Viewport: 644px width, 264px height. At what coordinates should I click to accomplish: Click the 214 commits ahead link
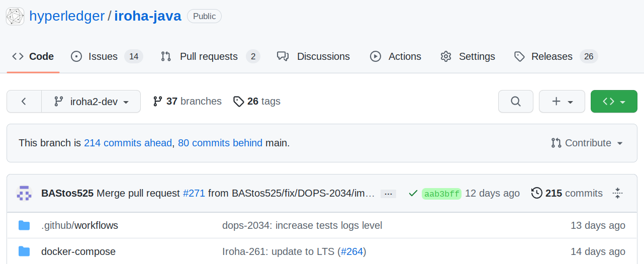[128, 143]
